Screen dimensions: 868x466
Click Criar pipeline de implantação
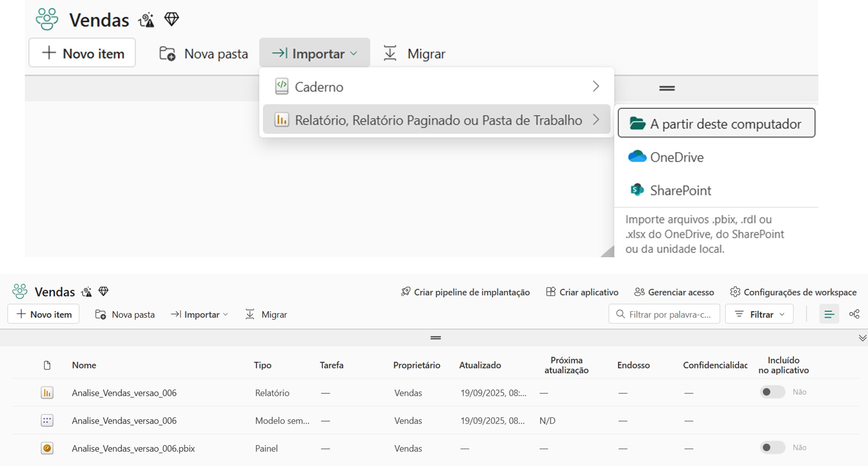point(465,292)
